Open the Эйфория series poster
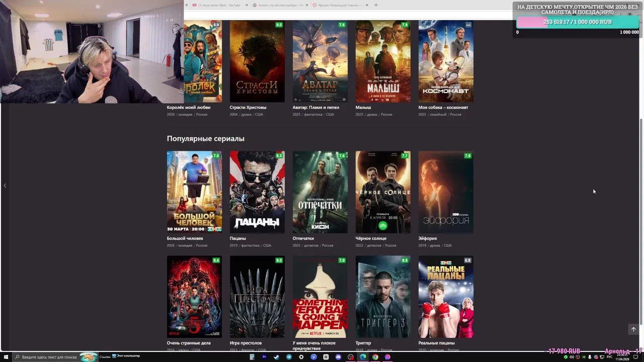Viewport: 644px width, 362px height. pyautogui.click(x=446, y=192)
